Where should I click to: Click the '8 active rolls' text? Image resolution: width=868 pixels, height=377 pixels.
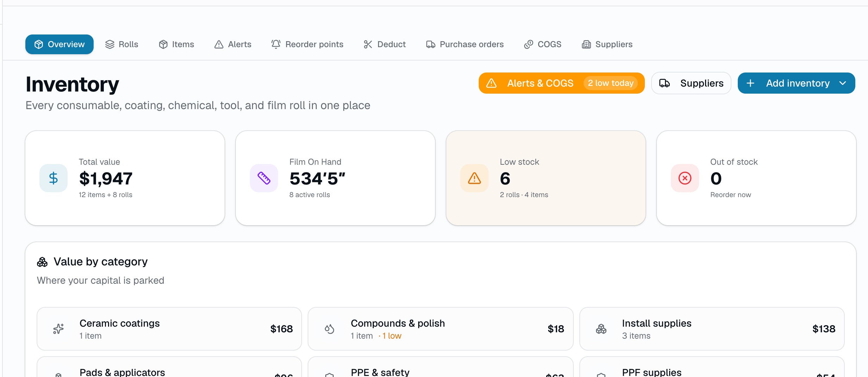point(310,195)
